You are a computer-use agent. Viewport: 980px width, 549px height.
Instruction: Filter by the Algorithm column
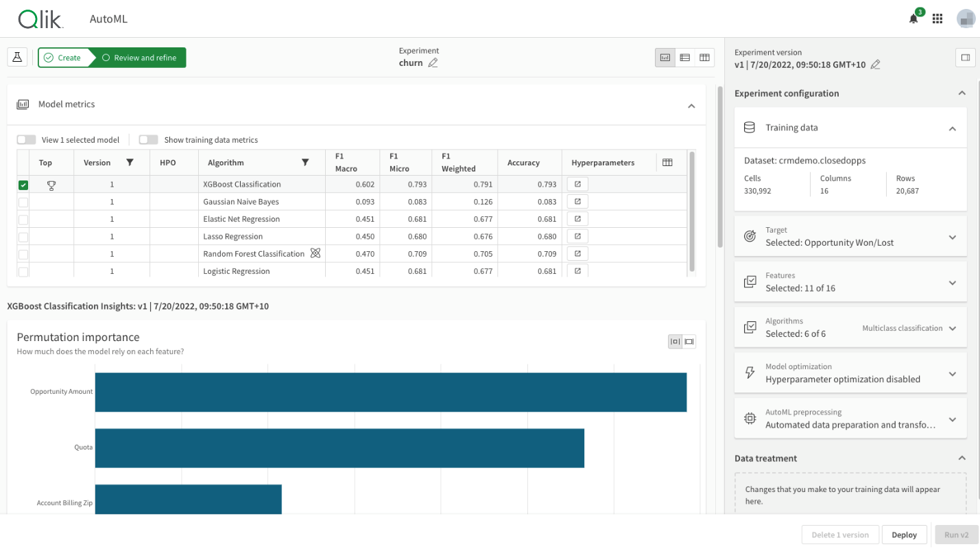pyautogui.click(x=305, y=163)
